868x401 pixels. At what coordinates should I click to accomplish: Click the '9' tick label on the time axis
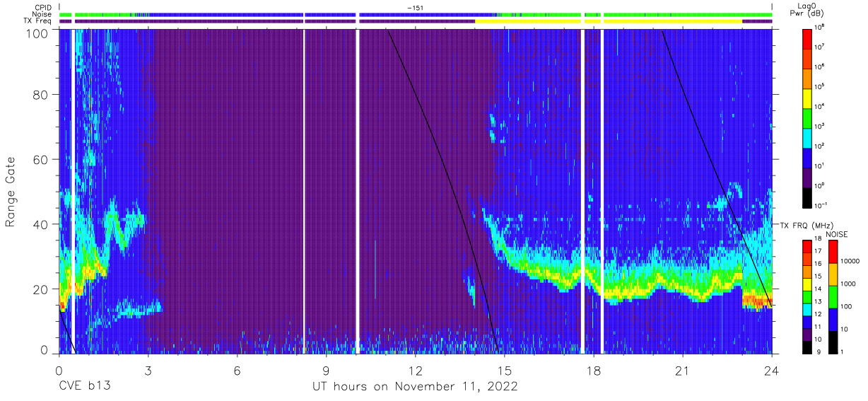[x=326, y=371]
